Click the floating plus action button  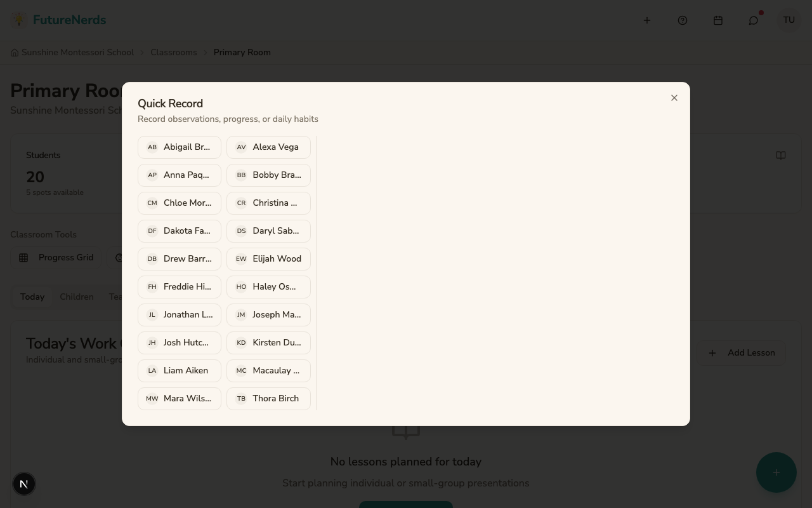(x=776, y=472)
